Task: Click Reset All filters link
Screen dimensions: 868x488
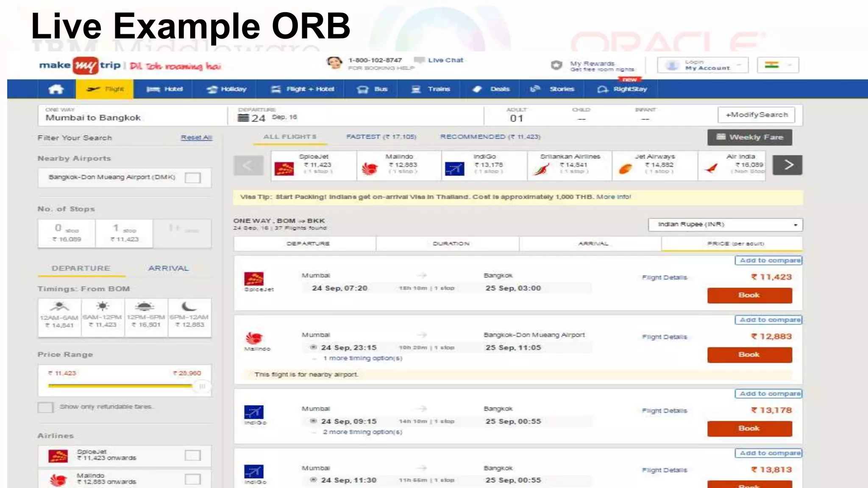Action: click(196, 137)
